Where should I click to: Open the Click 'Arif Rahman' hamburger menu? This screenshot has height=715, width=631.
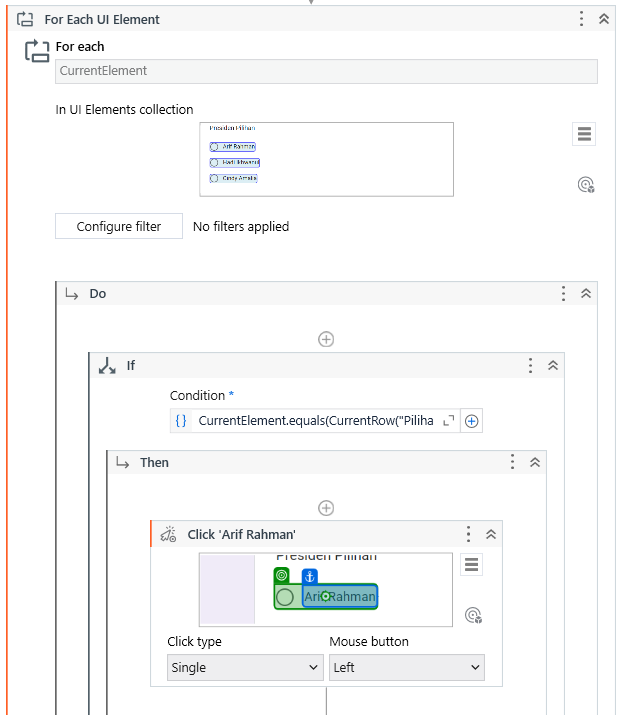point(472,565)
